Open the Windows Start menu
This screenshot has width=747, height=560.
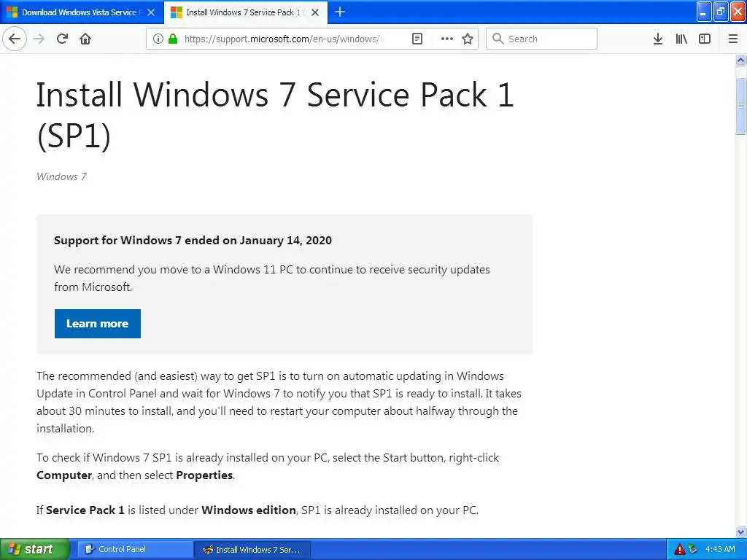[x=35, y=549]
